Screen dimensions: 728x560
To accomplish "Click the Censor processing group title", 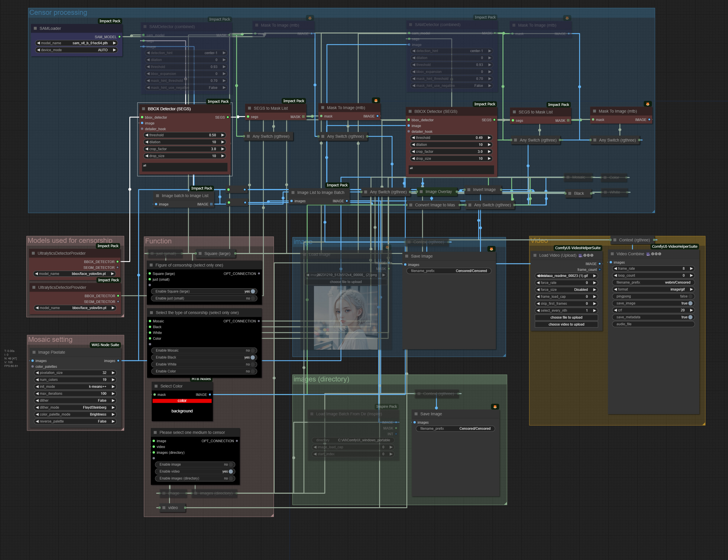I will point(58,12).
